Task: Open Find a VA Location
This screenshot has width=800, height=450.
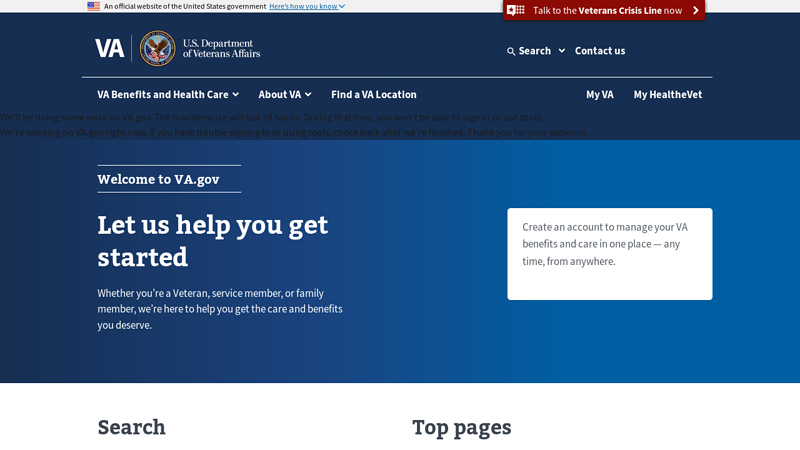Action: 373,95
